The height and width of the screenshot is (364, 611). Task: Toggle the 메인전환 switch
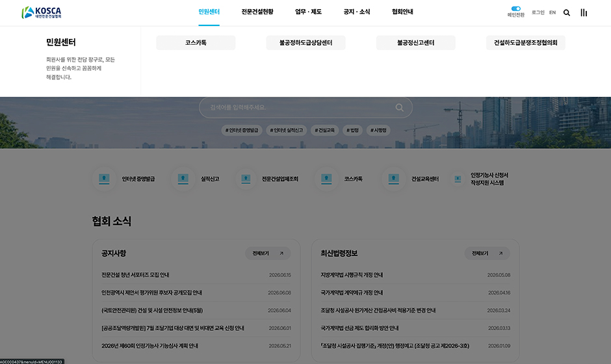click(515, 9)
